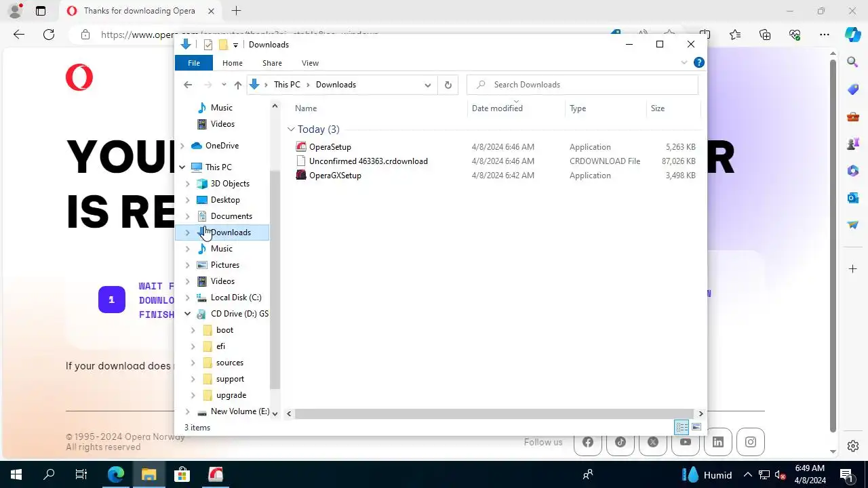
Task: Open the upgrade folder
Action: point(231,395)
